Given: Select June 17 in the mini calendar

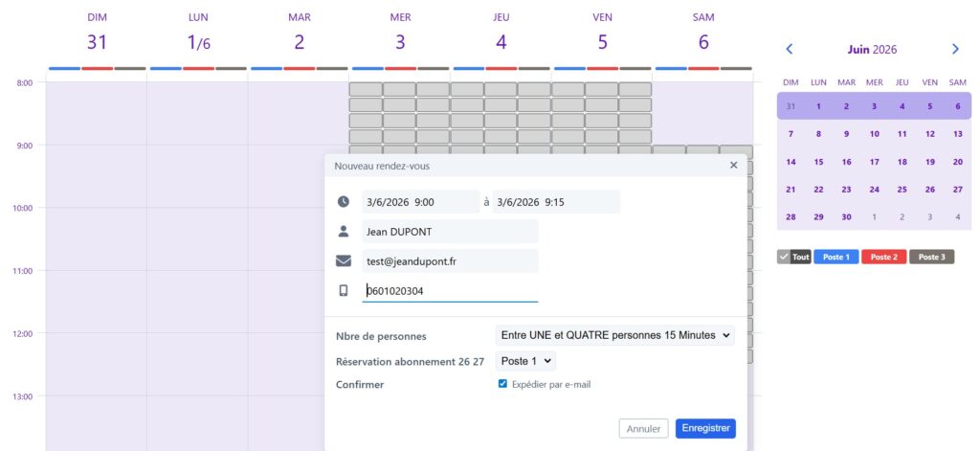Looking at the screenshot, I should tap(875, 162).
